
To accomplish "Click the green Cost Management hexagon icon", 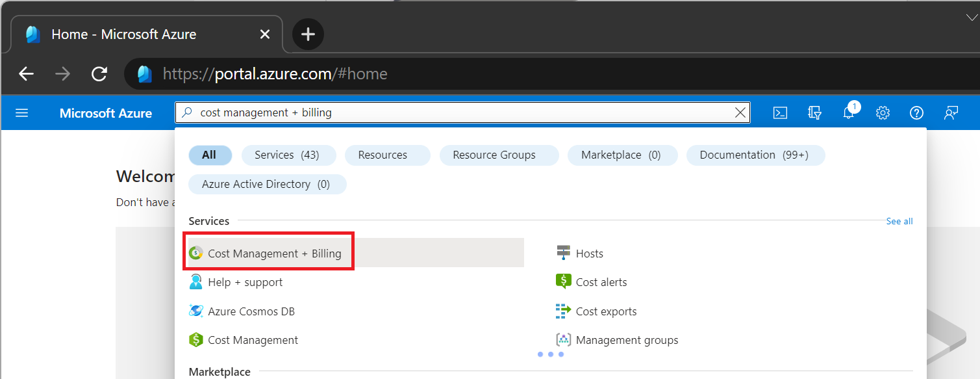I will [x=195, y=340].
